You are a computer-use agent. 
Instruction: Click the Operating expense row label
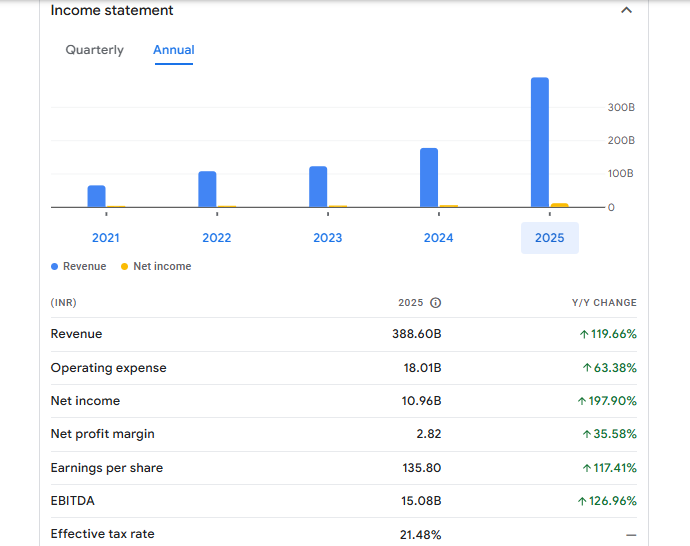coord(108,368)
